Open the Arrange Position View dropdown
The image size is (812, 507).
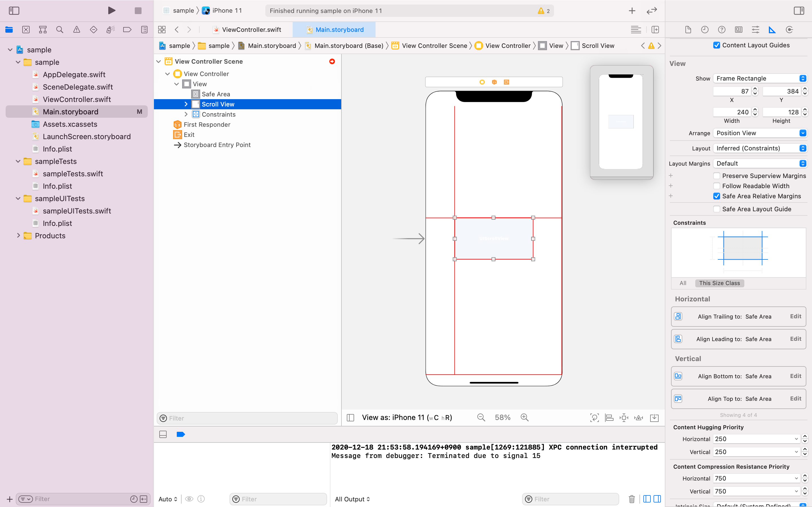[760, 133]
